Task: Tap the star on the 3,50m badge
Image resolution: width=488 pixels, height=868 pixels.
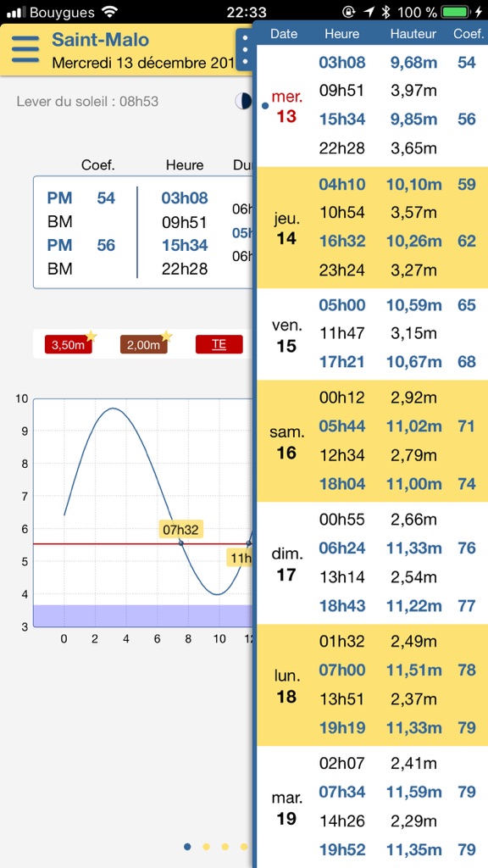Action: click(x=91, y=336)
